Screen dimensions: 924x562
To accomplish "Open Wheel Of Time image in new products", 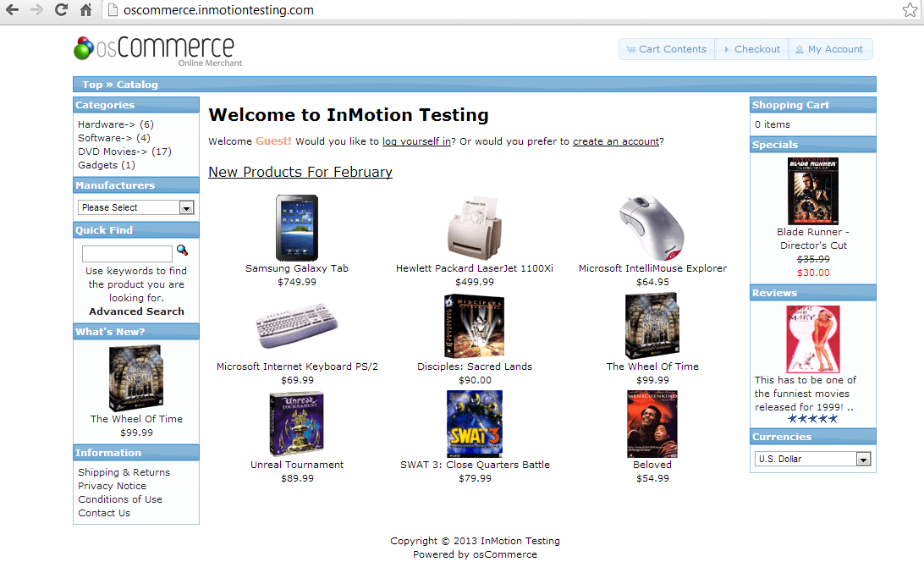I will [652, 326].
